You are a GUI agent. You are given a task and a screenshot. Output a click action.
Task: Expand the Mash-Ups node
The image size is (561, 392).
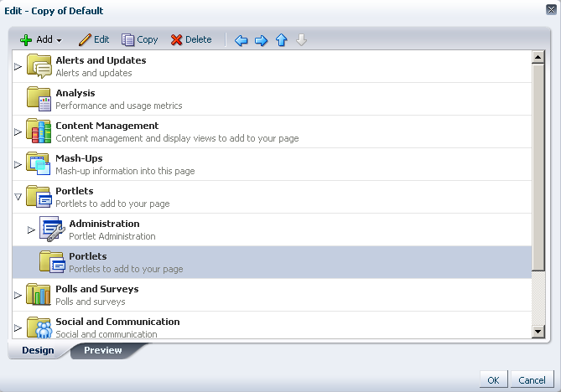tap(18, 164)
